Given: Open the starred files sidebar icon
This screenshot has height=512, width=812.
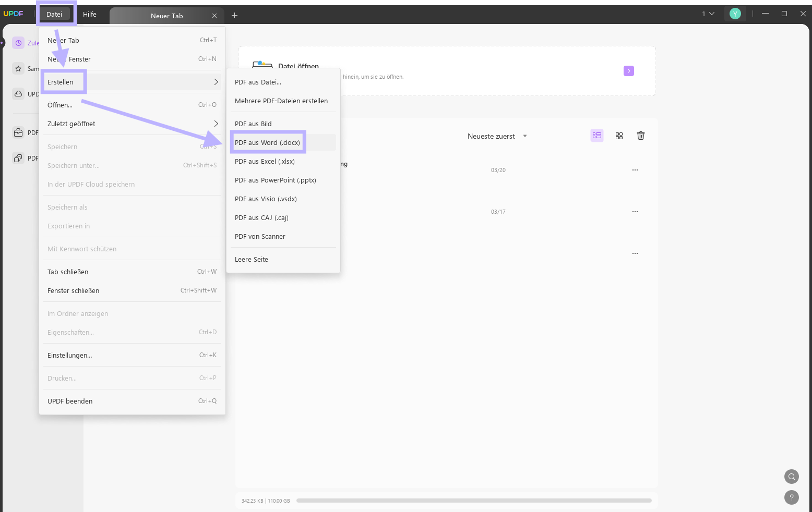Looking at the screenshot, I should (19, 68).
